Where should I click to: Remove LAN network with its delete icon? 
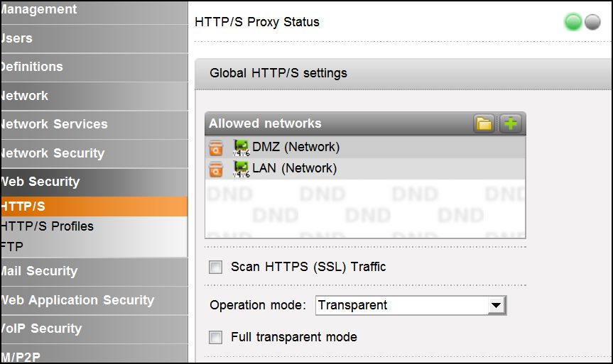pyautogui.click(x=217, y=169)
